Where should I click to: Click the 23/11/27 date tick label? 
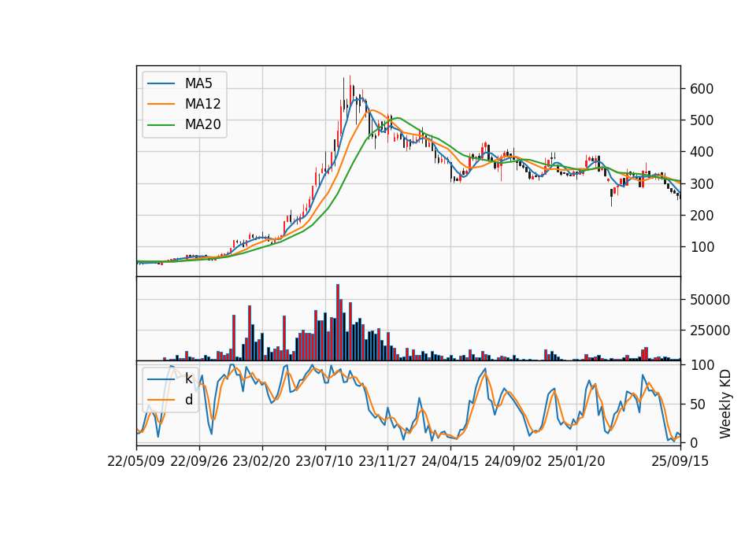(x=387, y=462)
